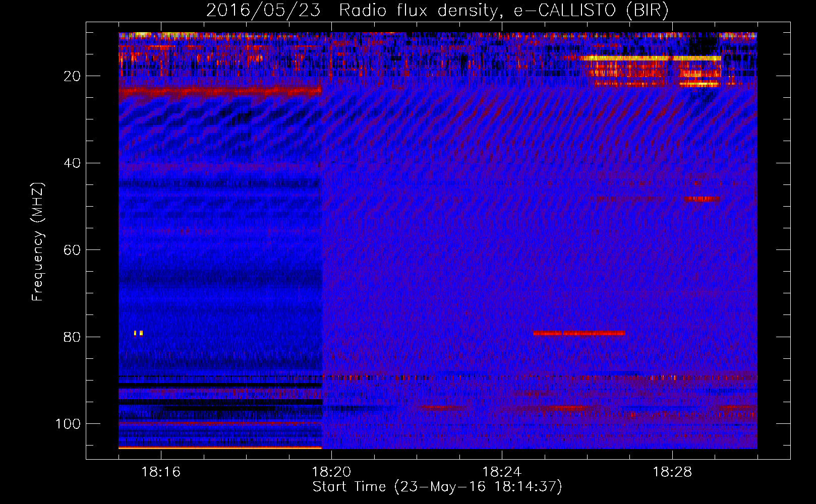Click the '18:28' time tick label
This screenshot has height=504, width=816.
pos(672,472)
